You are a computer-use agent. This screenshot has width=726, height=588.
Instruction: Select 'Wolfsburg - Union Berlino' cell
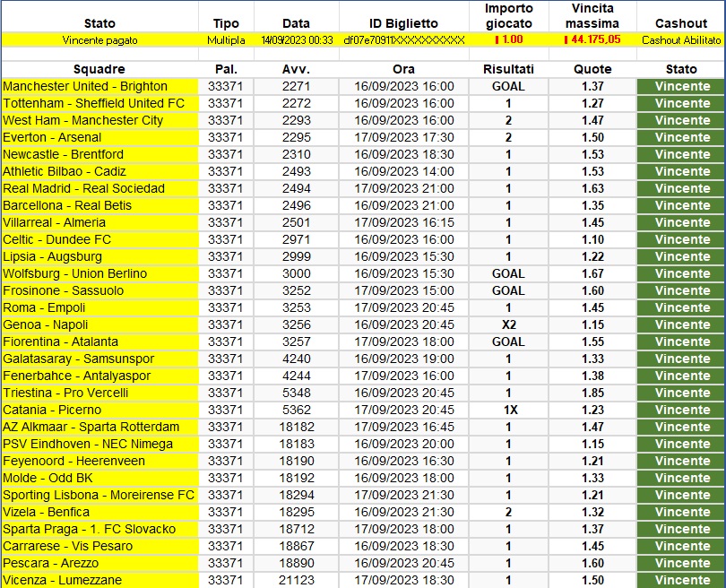(100, 274)
